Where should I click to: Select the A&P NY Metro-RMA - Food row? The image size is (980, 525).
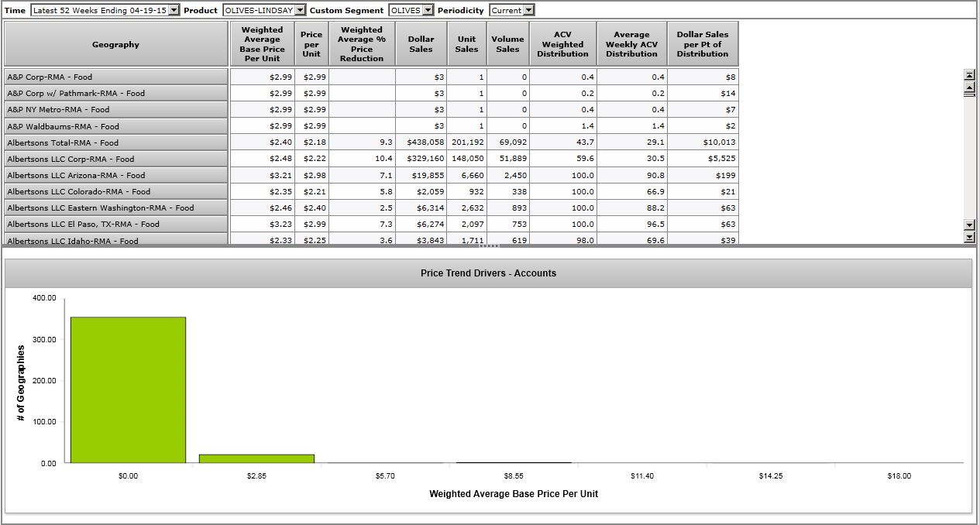116,110
